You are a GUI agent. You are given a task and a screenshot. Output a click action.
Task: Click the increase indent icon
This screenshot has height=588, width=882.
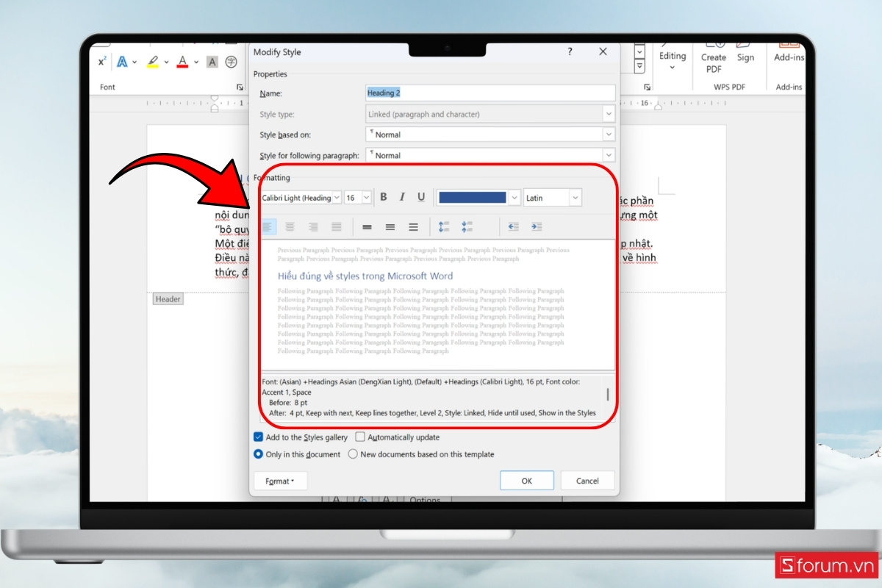pos(537,227)
